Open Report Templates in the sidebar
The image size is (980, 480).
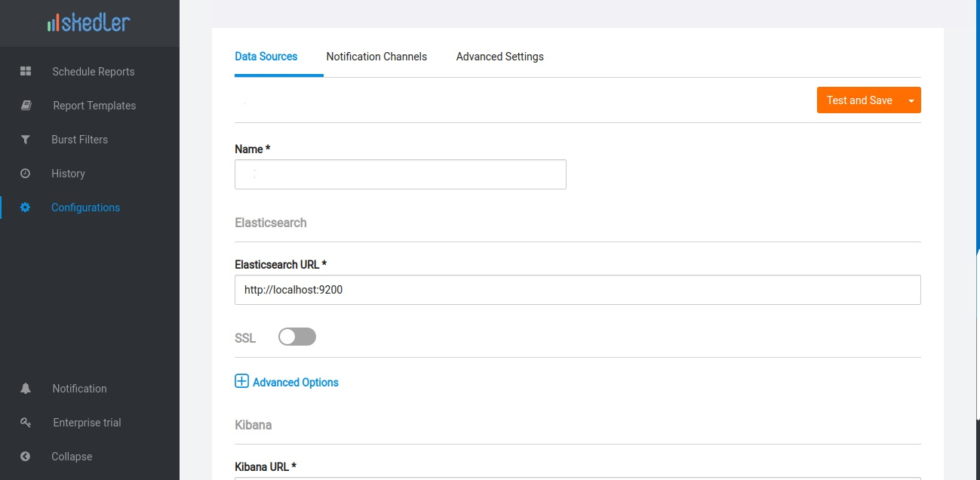94,106
